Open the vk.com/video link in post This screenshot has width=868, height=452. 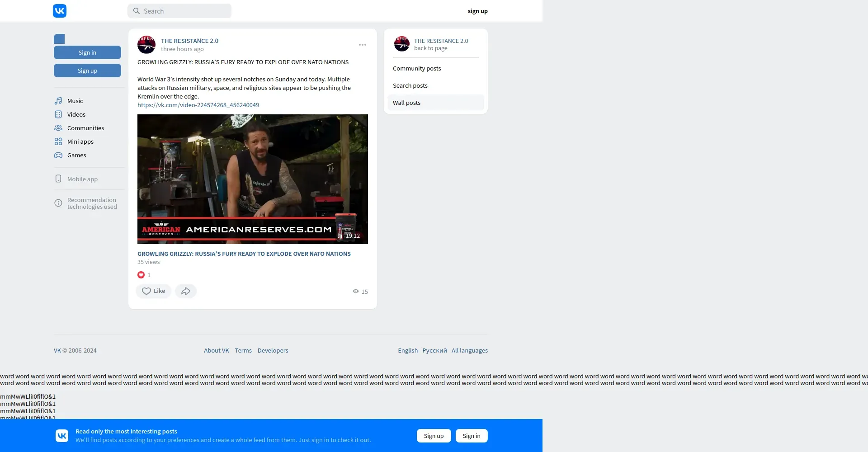click(x=198, y=105)
